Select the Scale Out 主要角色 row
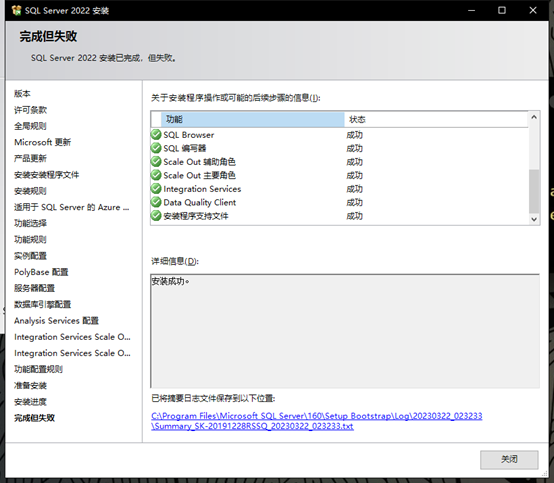This screenshot has width=554, height=483. click(340, 175)
